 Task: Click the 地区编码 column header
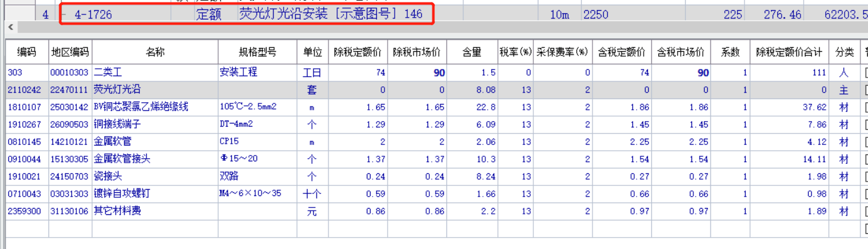tap(70, 52)
